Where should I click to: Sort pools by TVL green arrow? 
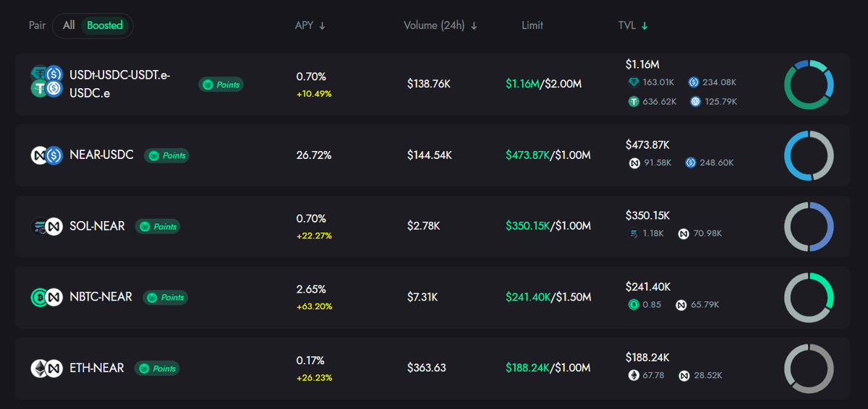[644, 26]
